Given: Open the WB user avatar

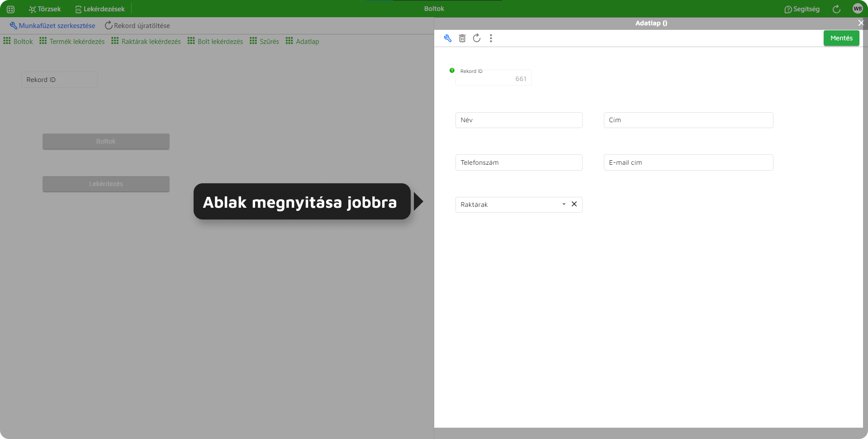Looking at the screenshot, I should point(858,9).
